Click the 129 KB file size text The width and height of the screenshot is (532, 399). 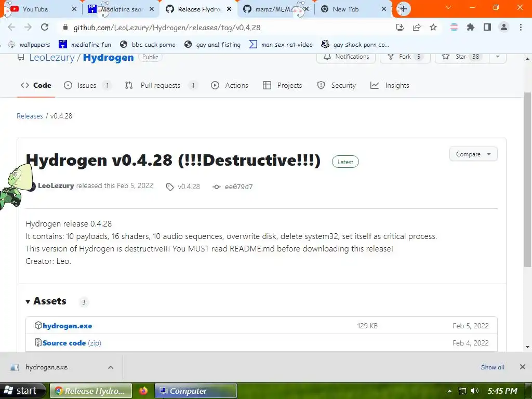(x=367, y=326)
